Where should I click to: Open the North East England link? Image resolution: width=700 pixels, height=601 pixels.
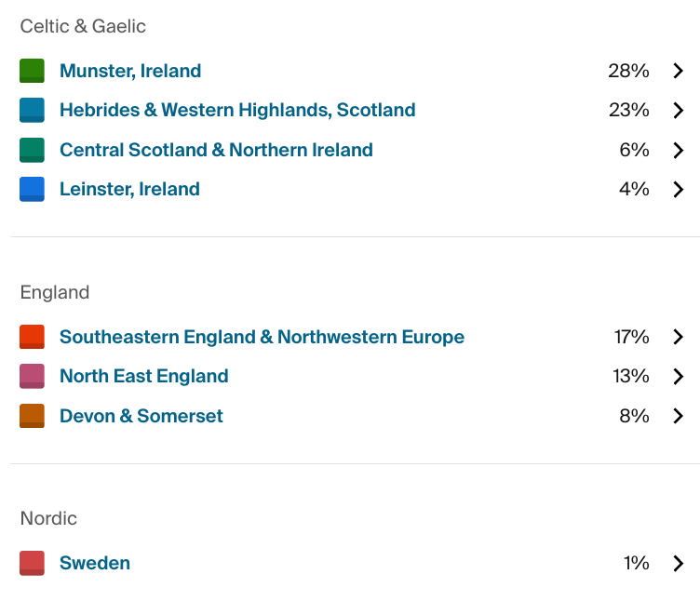(143, 376)
